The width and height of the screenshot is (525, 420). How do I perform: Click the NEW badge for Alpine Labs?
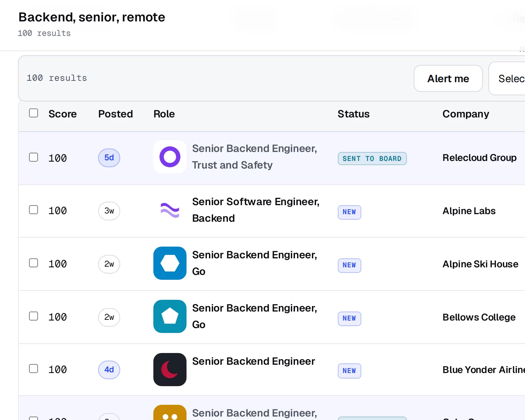click(x=350, y=212)
